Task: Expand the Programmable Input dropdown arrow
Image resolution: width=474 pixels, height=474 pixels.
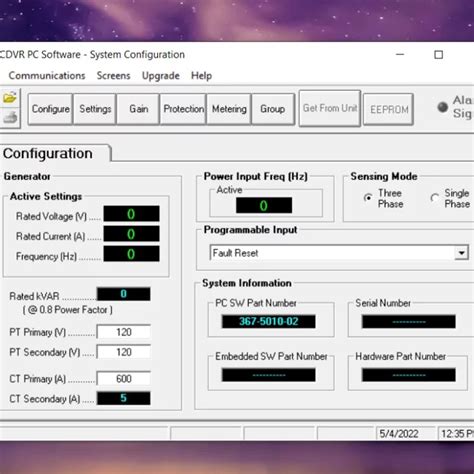Action: point(461,253)
